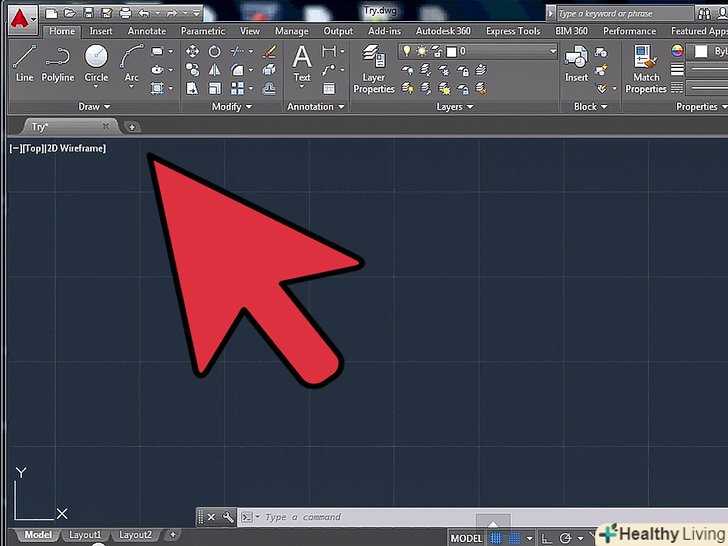Open the AutoCAD application menu button
Screen dimensions: 728x546
pos(19,15)
